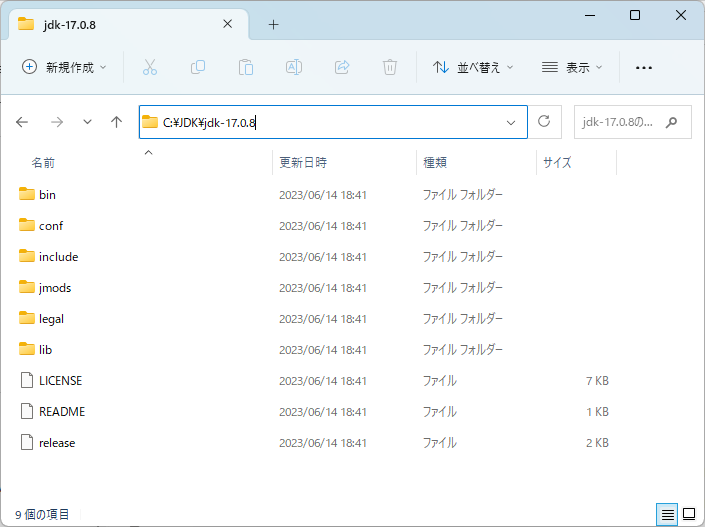Minimize the Explorer window

pos(590,15)
